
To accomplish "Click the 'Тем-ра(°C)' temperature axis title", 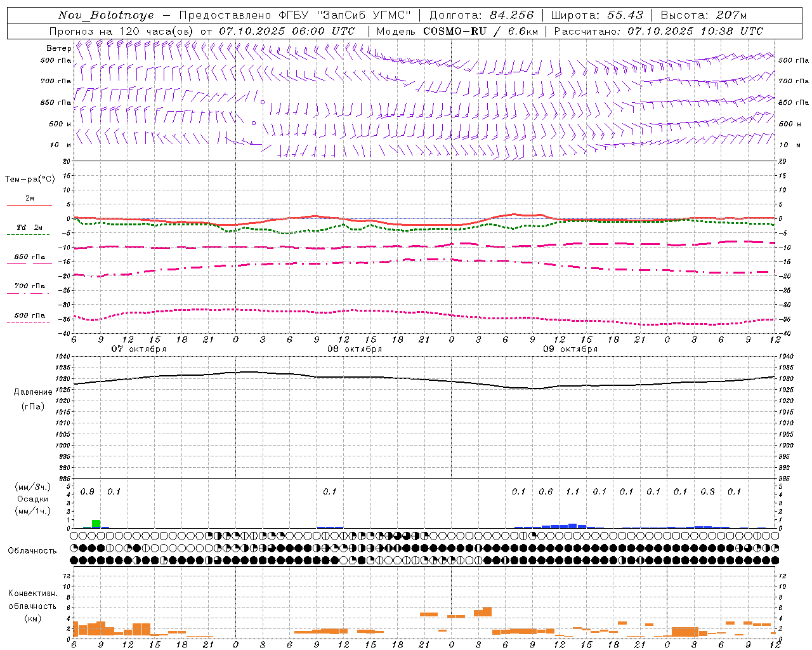I will pyautogui.click(x=30, y=180).
